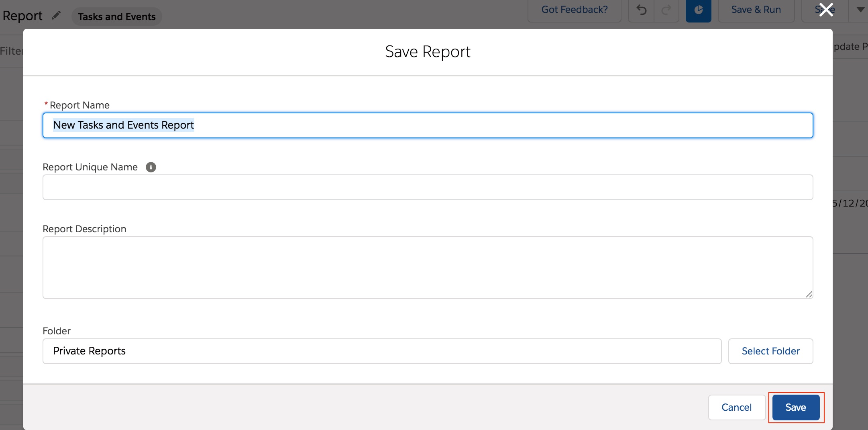
Task: Open the folder picker via Select Folder
Action: pos(770,351)
